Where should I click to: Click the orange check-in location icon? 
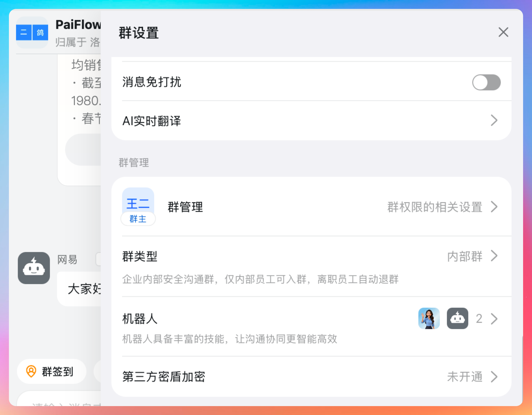coord(31,371)
